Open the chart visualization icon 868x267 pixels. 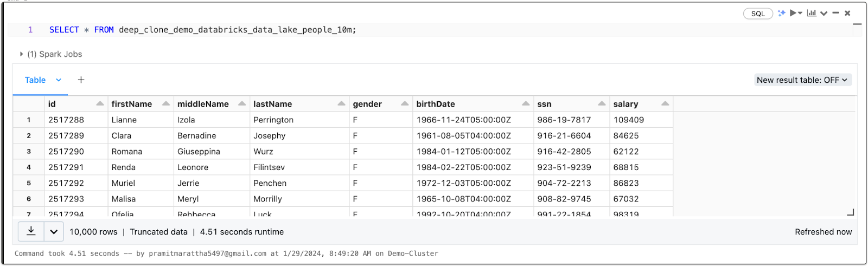click(x=812, y=13)
